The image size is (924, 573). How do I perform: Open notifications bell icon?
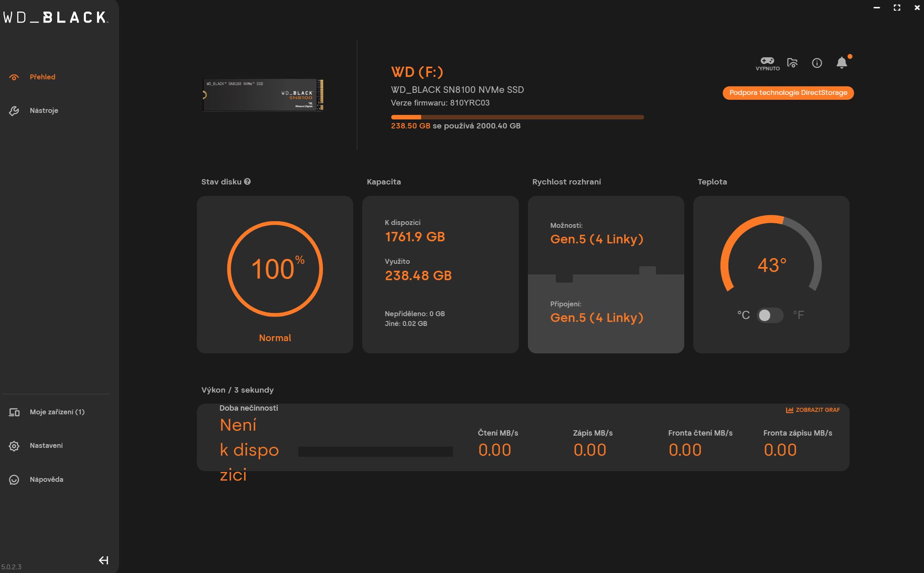(842, 63)
